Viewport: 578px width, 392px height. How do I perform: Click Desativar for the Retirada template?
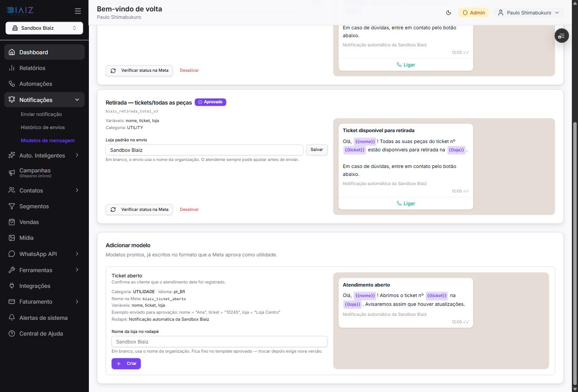tap(189, 210)
